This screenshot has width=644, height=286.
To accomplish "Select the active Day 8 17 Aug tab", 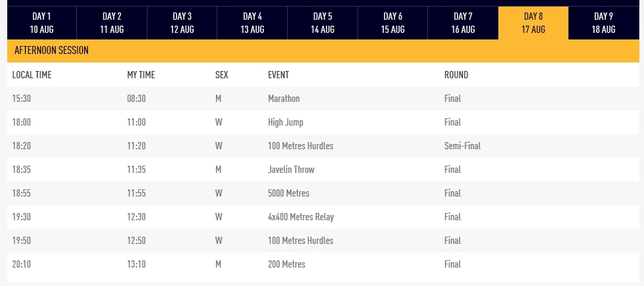I will (x=533, y=23).
